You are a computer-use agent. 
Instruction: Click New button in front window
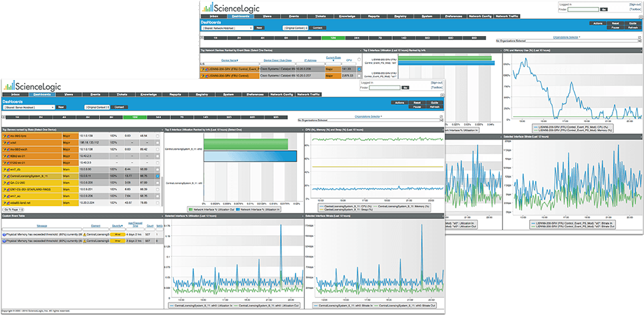[61, 107]
